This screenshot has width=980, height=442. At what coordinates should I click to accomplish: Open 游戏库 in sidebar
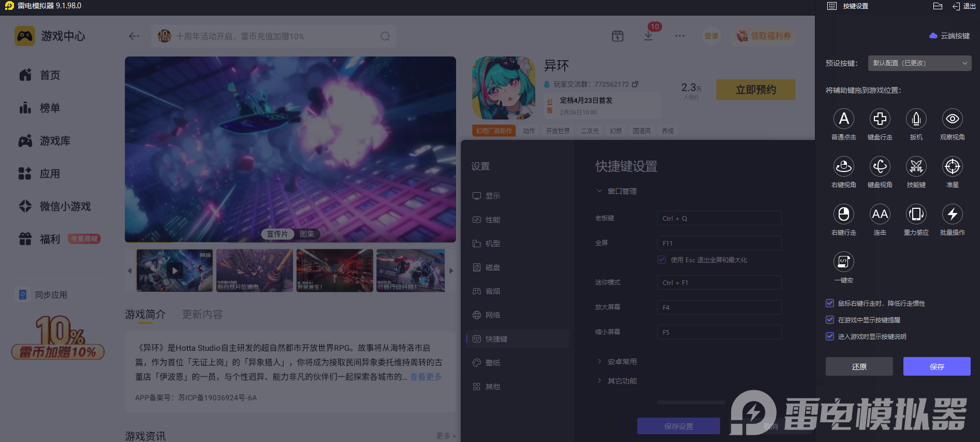(x=44, y=141)
